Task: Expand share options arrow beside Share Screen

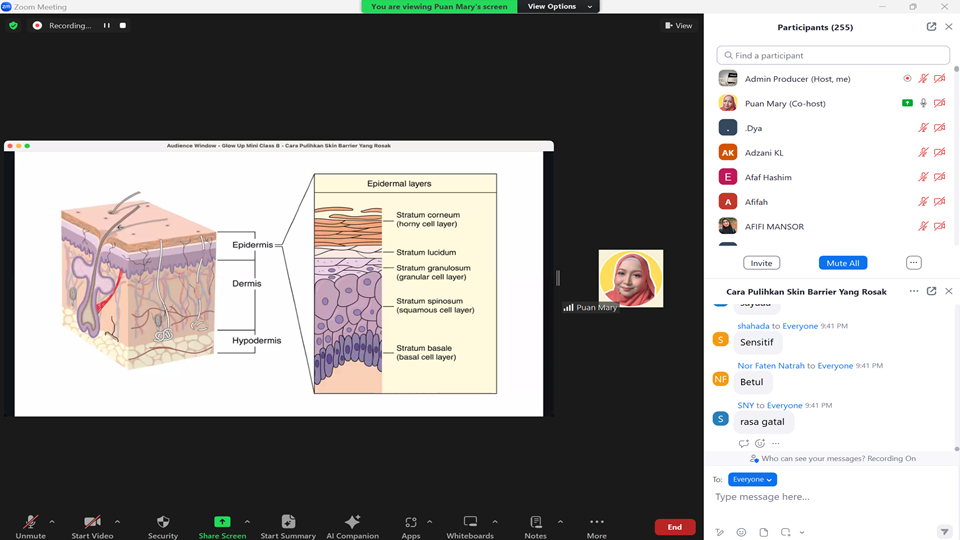Action: tap(247, 522)
